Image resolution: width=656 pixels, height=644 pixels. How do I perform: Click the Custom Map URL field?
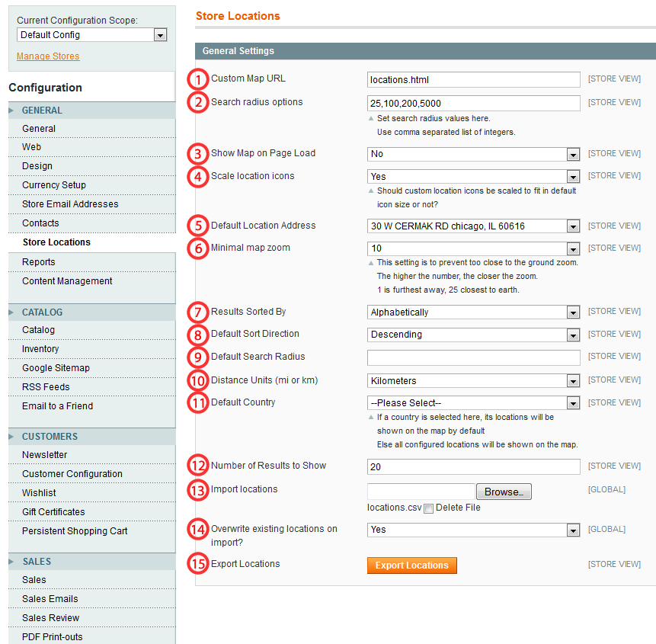(x=474, y=79)
